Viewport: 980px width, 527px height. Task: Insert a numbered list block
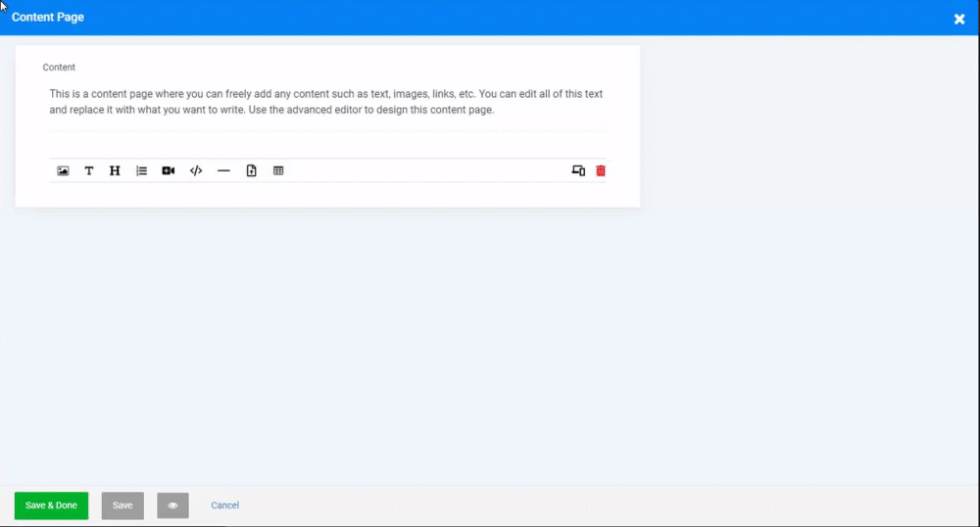pos(141,170)
